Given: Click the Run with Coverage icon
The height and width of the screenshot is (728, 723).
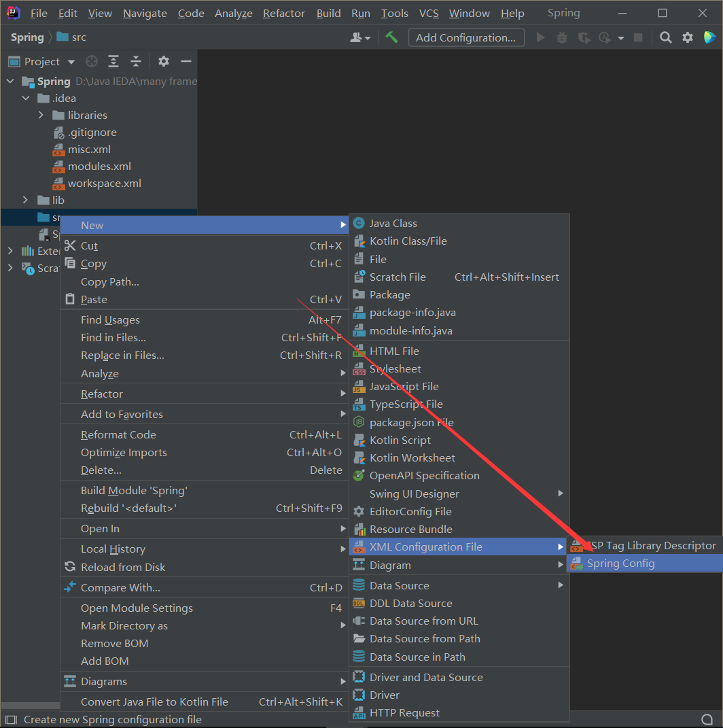Looking at the screenshot, I should point(584,37).
